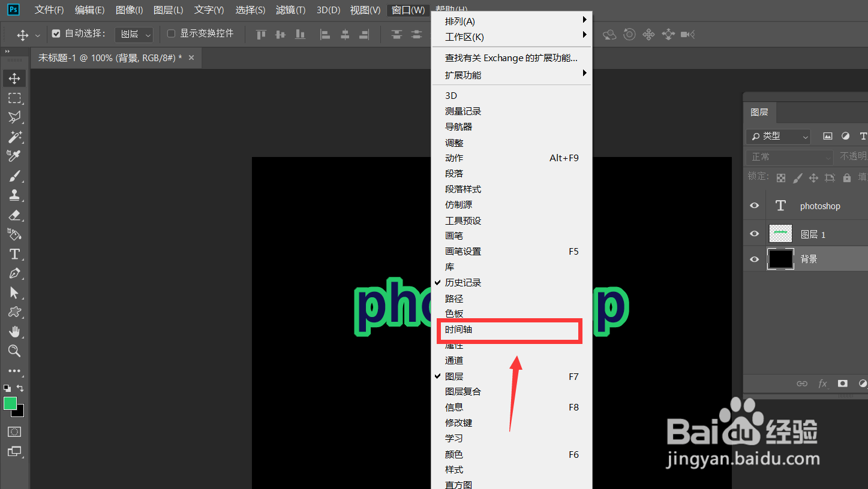This screenshot has width=868, height=489.
Task: Uncheck the 自动选择 checkbox
Action: coord(56,34)
